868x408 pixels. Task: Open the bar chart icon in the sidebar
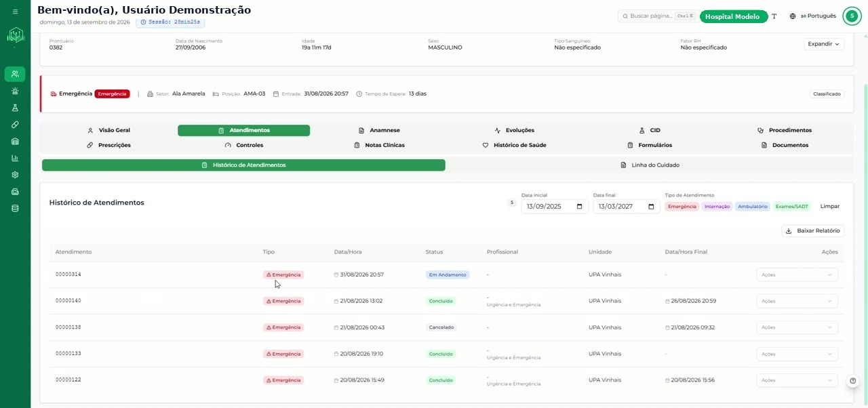(x=15, y=158)
